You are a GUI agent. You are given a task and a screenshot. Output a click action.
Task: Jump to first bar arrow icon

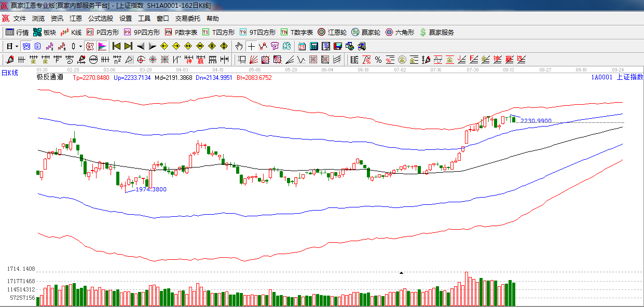pyautogui.click(x=116, y=46)
